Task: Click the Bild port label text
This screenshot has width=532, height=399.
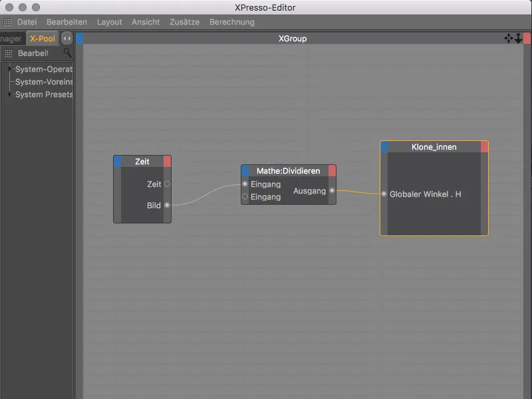Action: 154,205
